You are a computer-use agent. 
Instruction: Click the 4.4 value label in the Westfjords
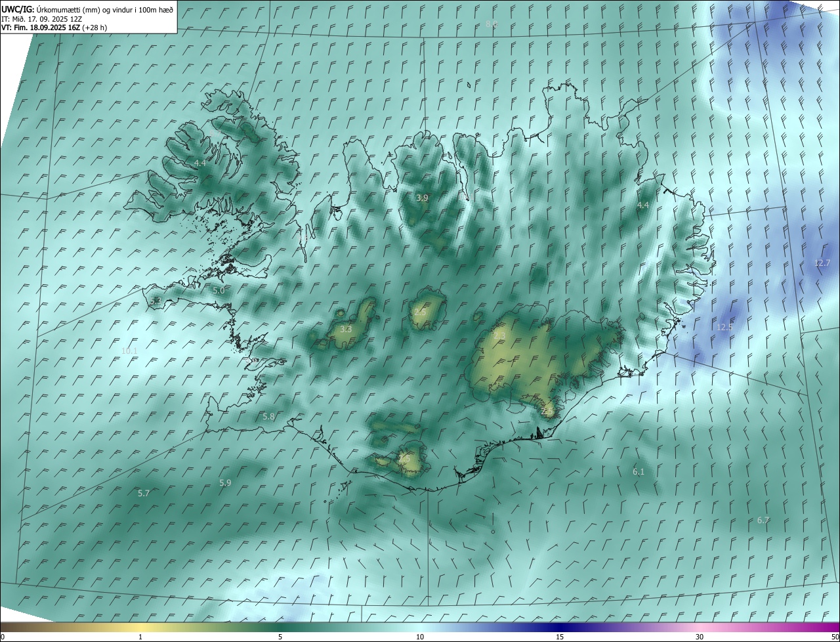pos(200,162)
